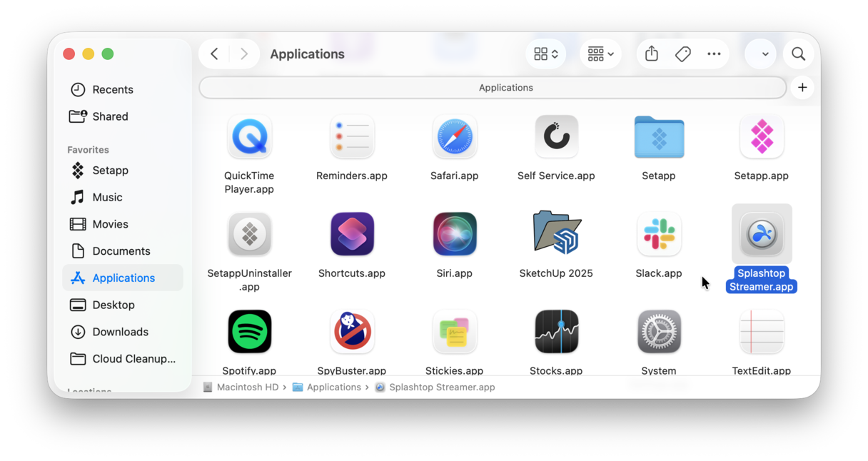Viewport: 868px width, 461px height.
Task: Open the search magnifier in toolbar
Action: [799, 54]
